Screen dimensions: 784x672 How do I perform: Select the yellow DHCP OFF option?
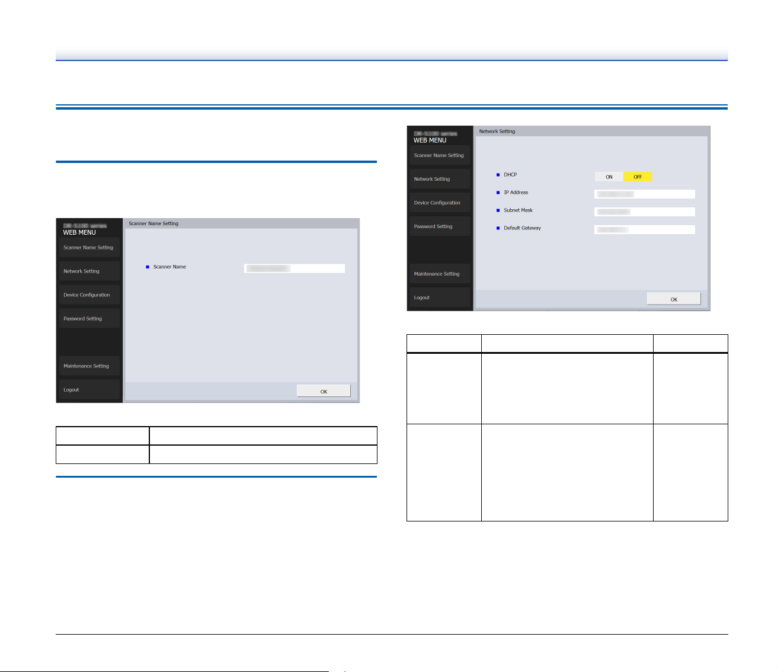click(x=638, y=177)
